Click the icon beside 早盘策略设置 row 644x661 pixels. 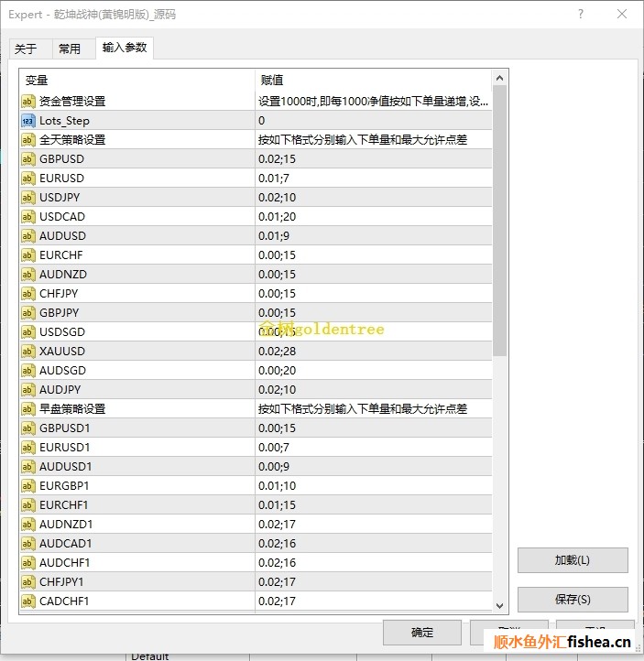click(x=28, y=409)
